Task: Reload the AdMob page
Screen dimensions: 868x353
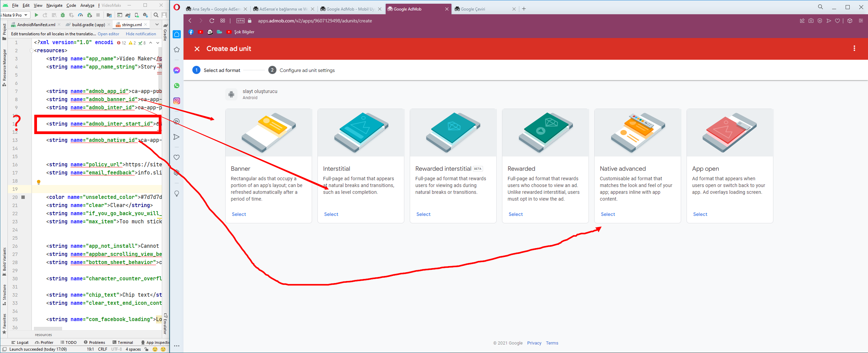Action: (x=212, y=21)
